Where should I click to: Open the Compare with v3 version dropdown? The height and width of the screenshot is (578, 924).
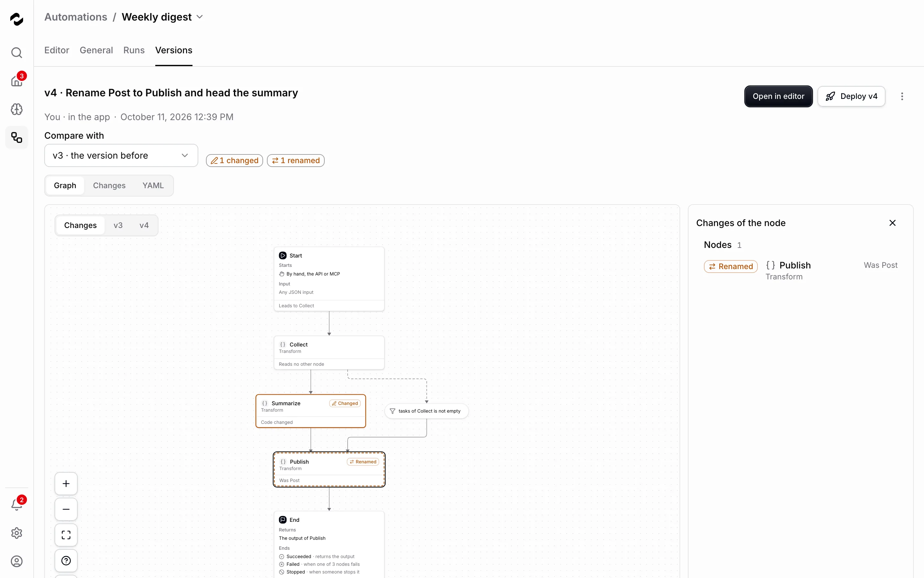click(x=121, y=156)
